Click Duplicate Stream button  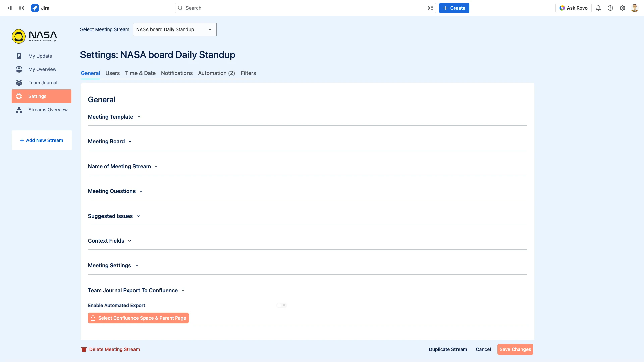[x=448, y=349]
